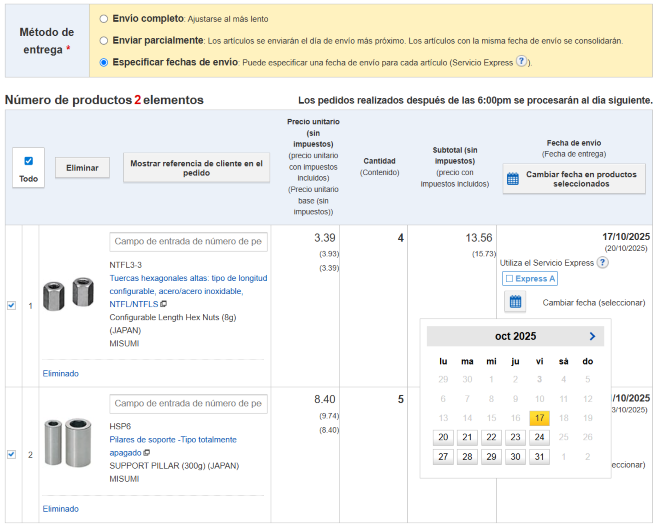Click the support pillar product image

tap(69, 442)
